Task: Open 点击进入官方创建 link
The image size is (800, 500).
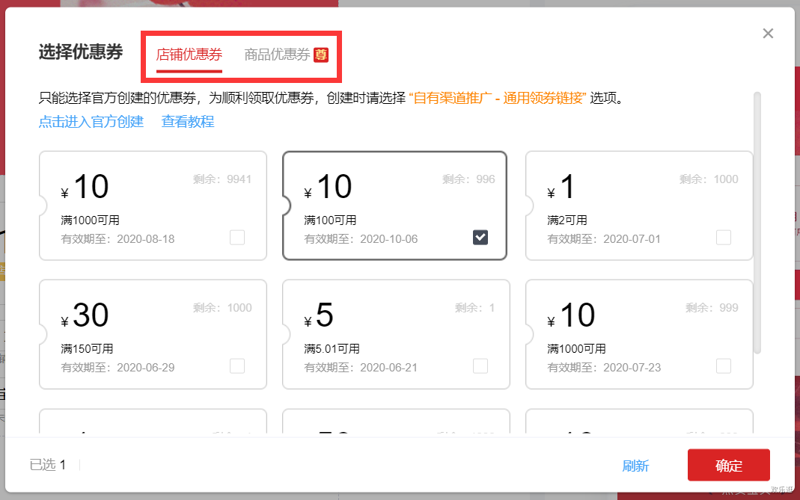Action: click(91, 122)
